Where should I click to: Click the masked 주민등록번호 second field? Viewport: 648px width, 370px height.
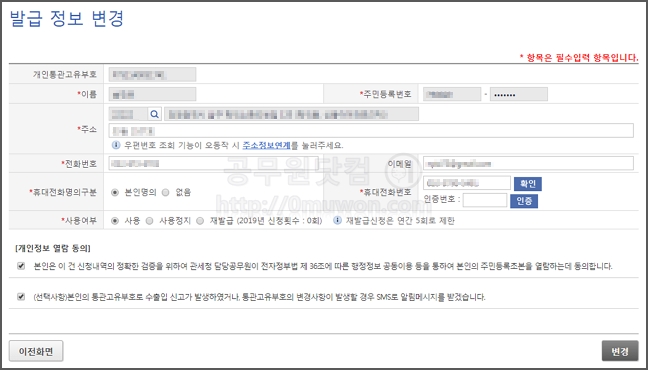[x=519, y=94]
